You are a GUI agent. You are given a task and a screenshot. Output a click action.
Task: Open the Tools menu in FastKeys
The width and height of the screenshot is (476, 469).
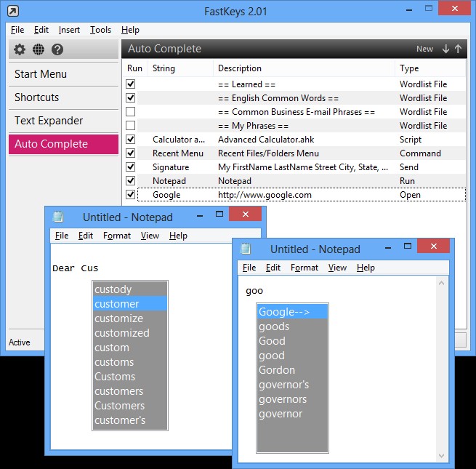click(x=100, y=30)
